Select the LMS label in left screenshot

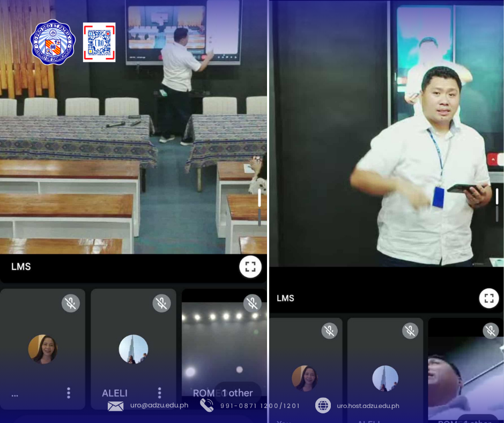pyautogui.click(x=21, y=266)
